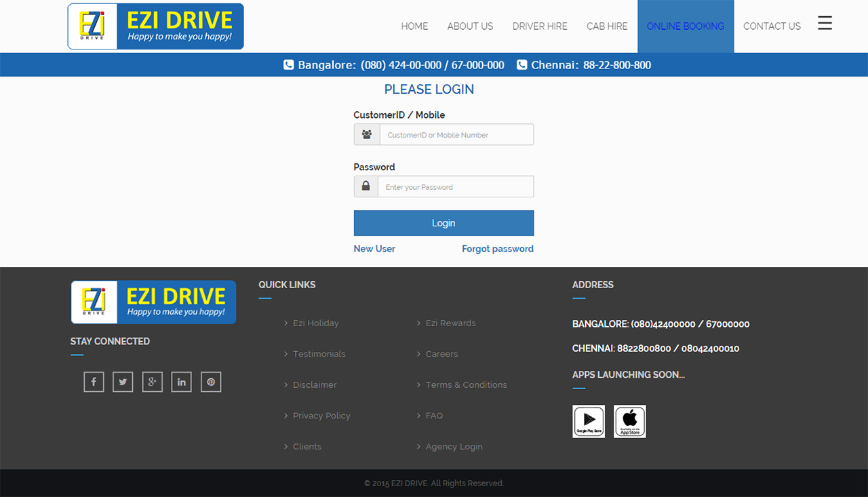Focus the CustomerID or Mobile Number field
This screenshot has width=868, height=497.
tap(456, 134)
